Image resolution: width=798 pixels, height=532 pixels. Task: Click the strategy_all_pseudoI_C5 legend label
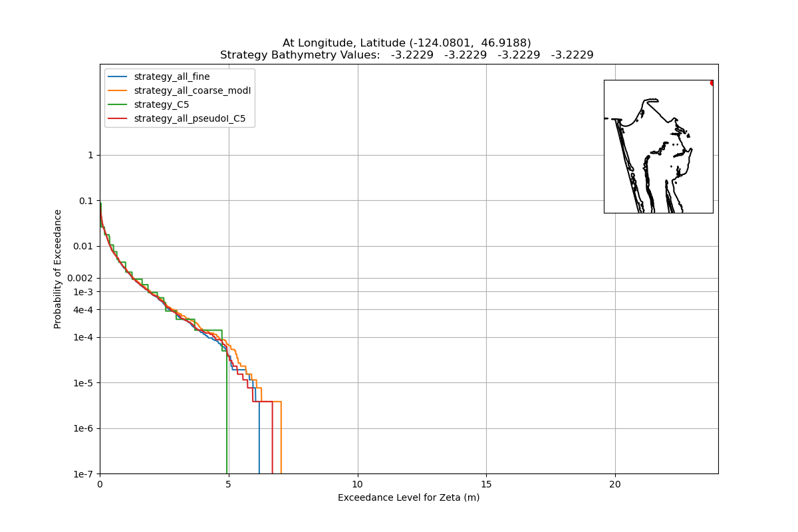click(x=190, y=118)
